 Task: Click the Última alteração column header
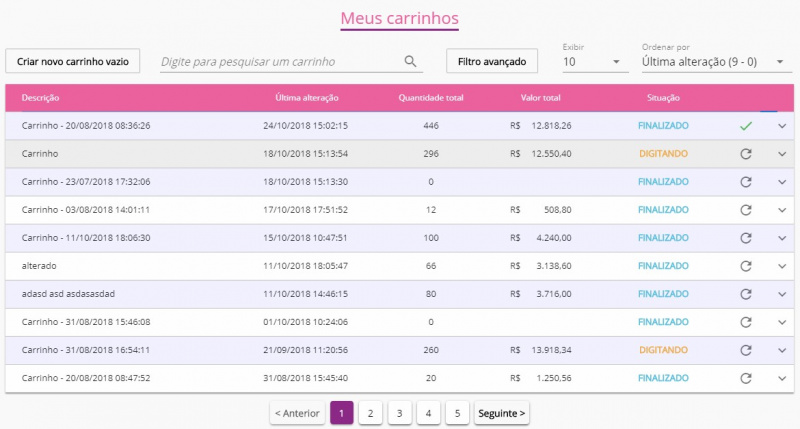pyautogui.click(x=307, y=97)
